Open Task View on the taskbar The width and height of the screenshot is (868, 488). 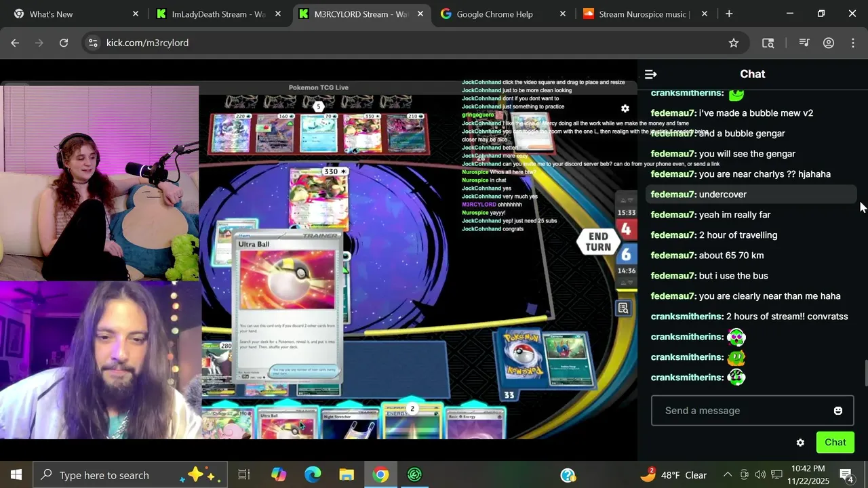click(244, 475)
